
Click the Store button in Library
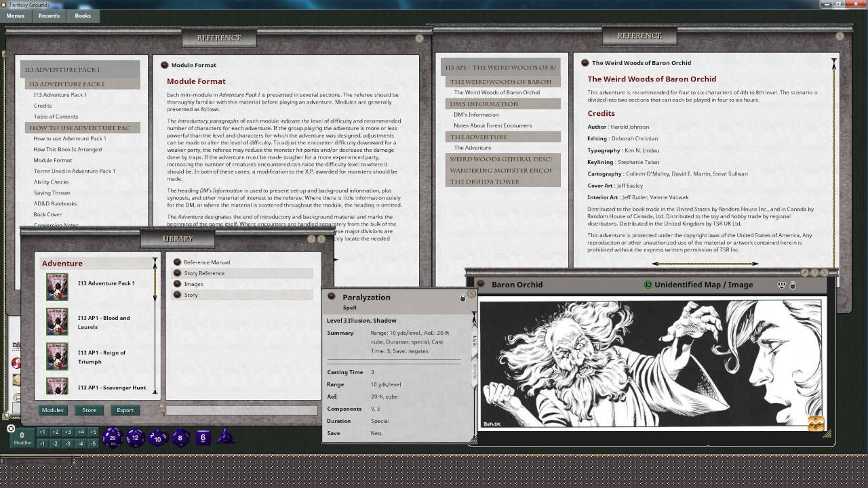[x=89, y=410]
